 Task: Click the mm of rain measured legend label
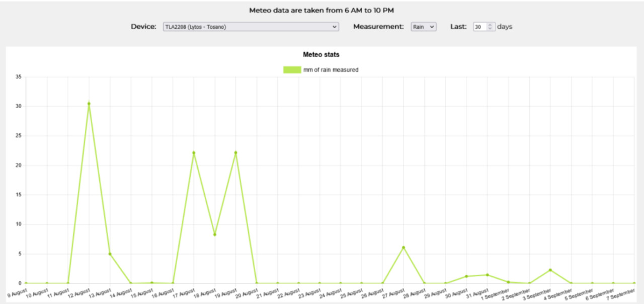[331, 70]
